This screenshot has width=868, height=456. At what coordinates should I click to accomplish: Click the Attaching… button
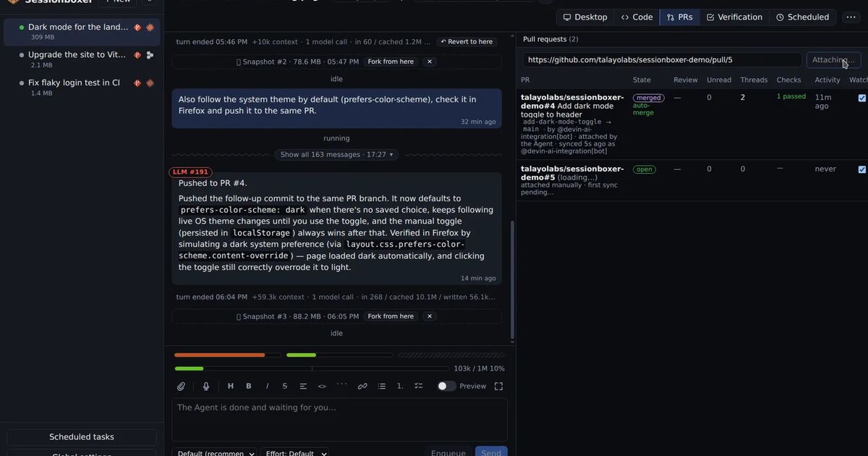(833, 60)
